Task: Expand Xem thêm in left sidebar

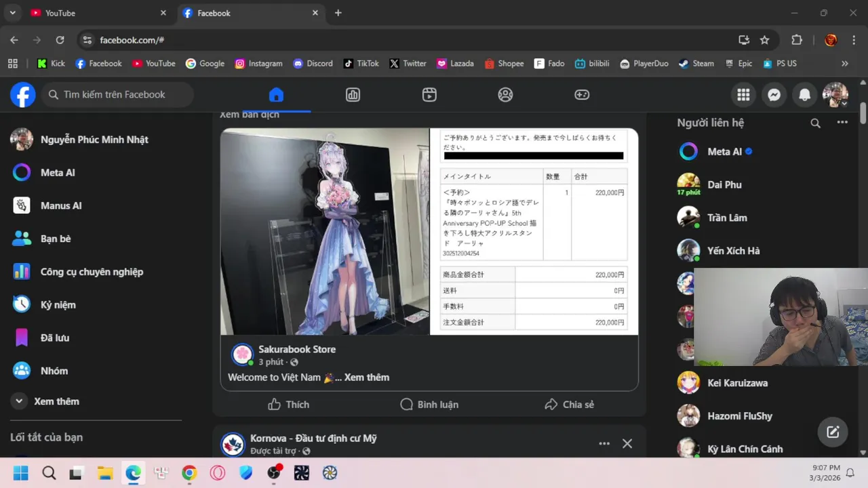Action: click(x=46, y=401)
